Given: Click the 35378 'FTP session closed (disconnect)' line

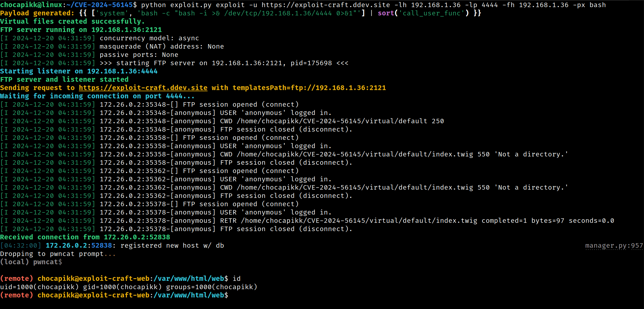Looking at the screenshot, I should click(x=176, y=229).
